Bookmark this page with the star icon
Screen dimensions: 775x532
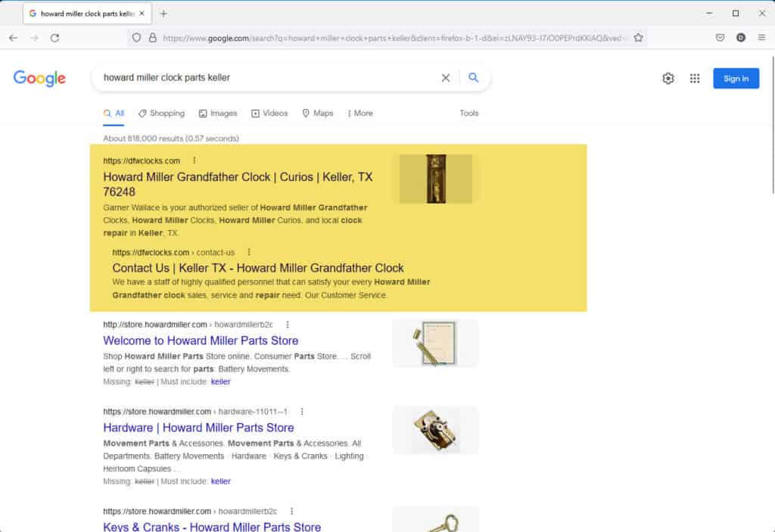point(638,38)
